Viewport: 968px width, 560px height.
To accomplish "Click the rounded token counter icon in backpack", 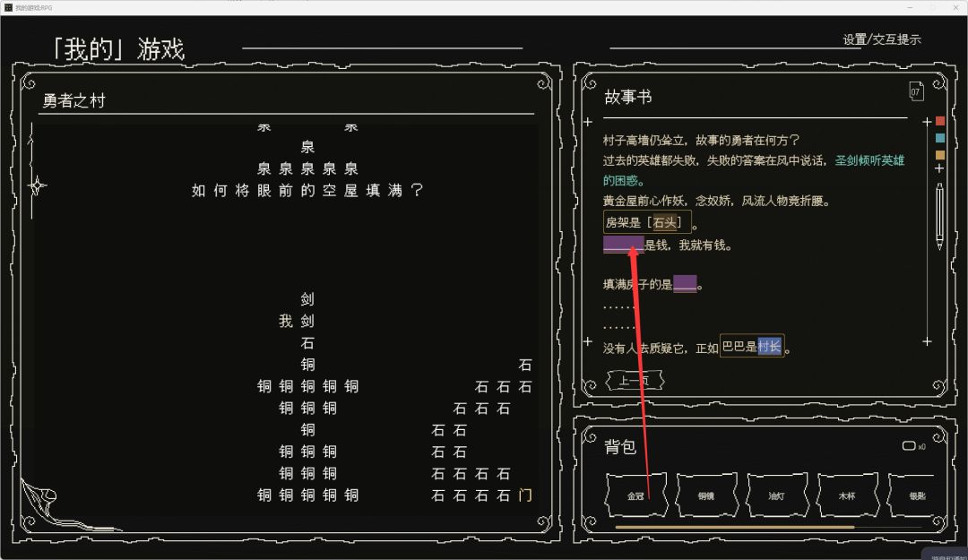I will coord(909,446).
